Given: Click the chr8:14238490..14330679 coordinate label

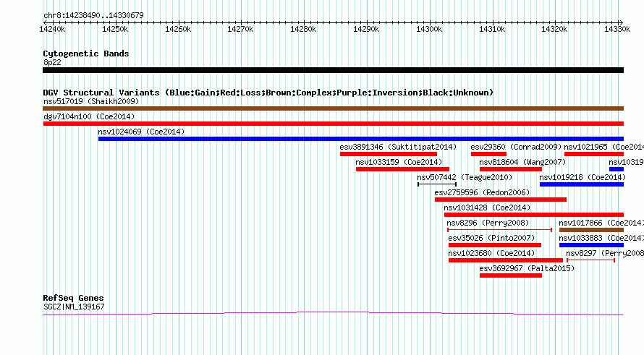Looking at the screenshot, I should click(x=93, y=15).
